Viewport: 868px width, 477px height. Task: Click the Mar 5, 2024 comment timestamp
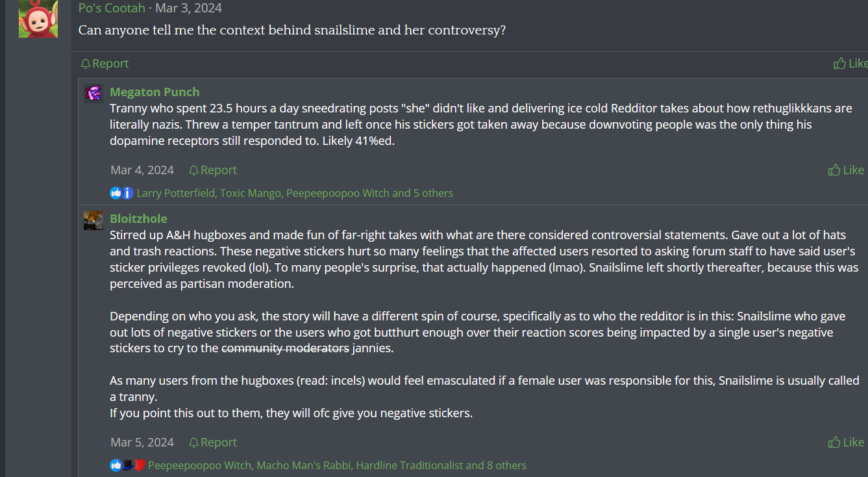[142, 443]
